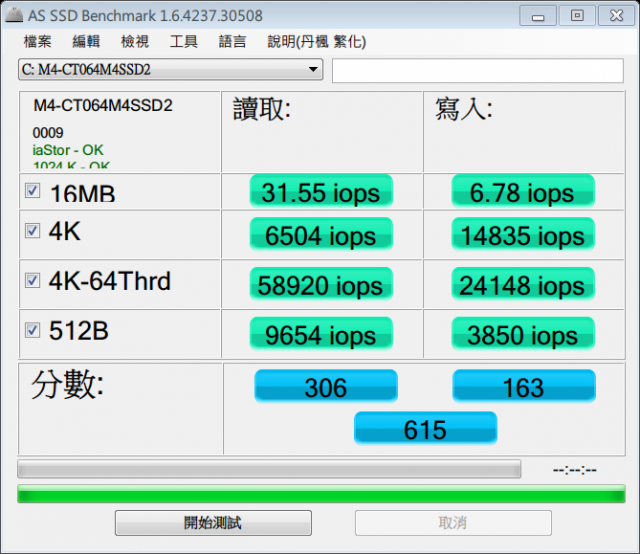Click the 開始測試 start button
Screen dimensions: 640x554
(213, 523)
